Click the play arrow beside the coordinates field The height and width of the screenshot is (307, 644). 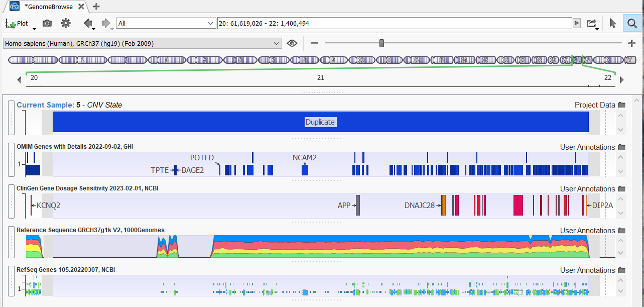(576, 23)
